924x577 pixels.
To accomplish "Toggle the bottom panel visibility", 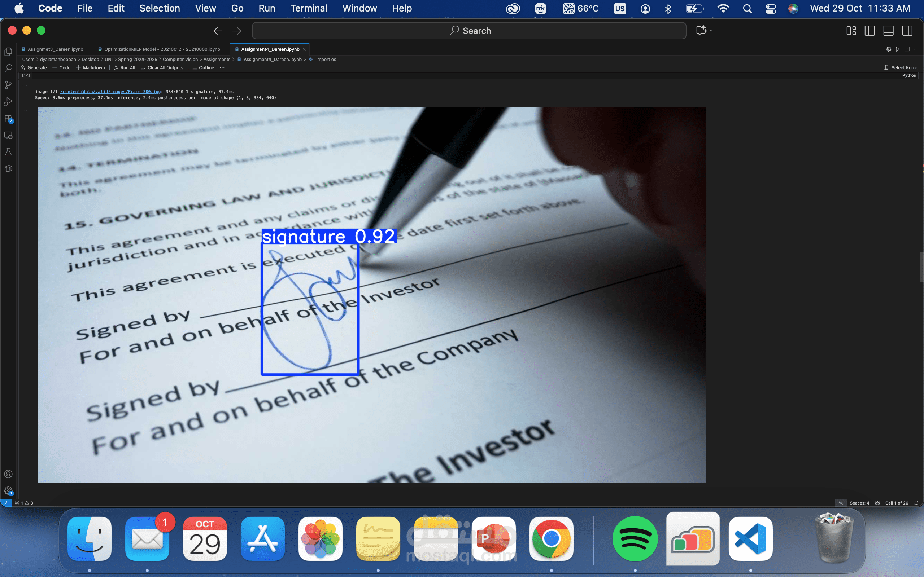I will pyautogui.click(x=888, y=31).
